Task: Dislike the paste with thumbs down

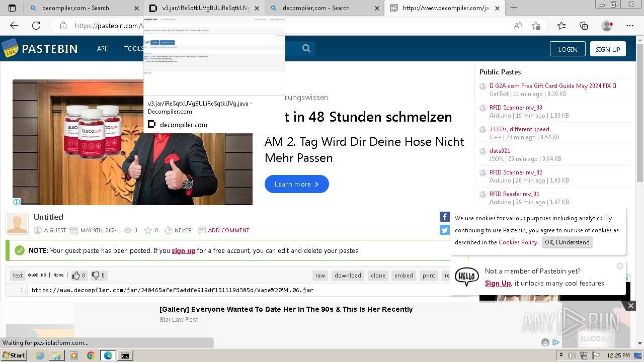Action: (x=98, y=276)
